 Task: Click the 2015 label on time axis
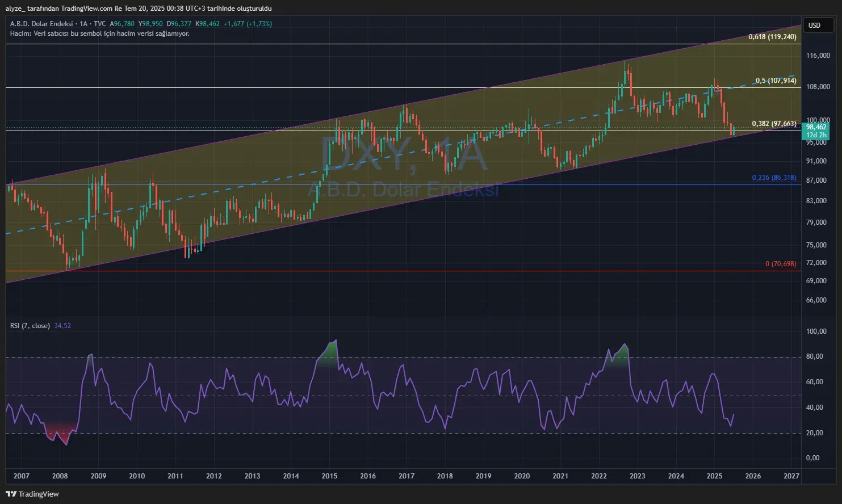click(329, 476)
